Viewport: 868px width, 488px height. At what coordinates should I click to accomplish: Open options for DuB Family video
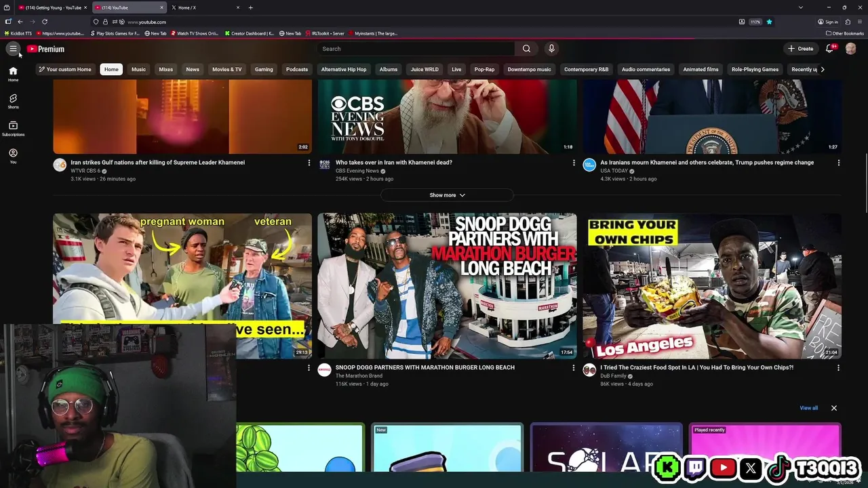[x=838, y=367]
